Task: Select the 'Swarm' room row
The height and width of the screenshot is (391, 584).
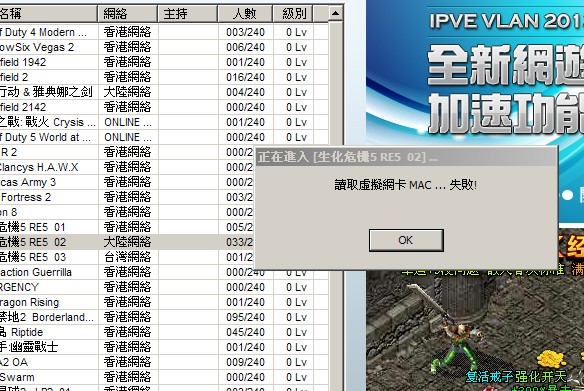Action: click(x=164, y=377)
